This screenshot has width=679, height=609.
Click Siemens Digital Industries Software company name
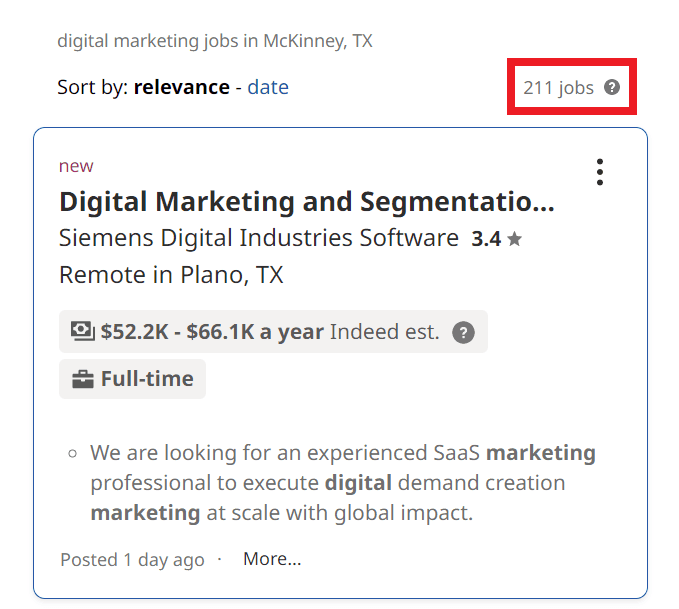[259, 238]
